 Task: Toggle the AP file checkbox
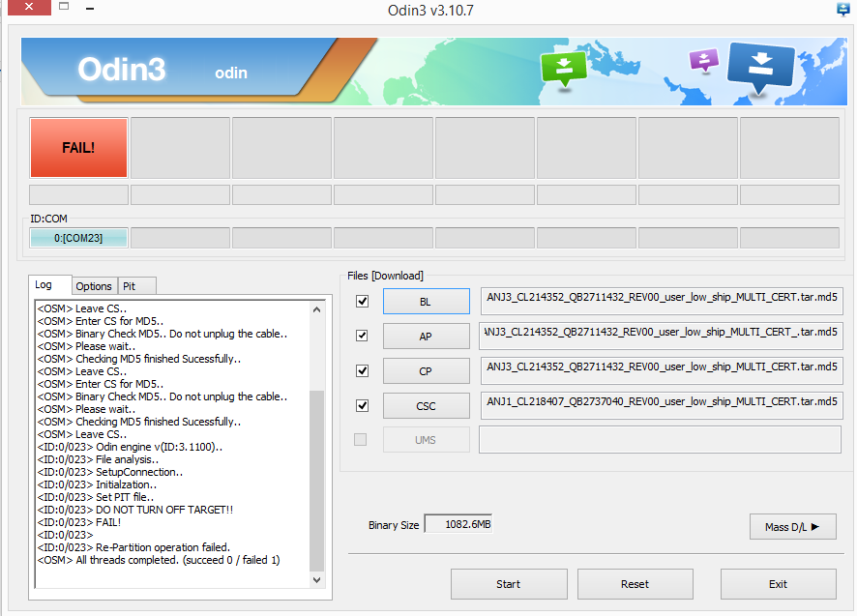coord(362,336)
